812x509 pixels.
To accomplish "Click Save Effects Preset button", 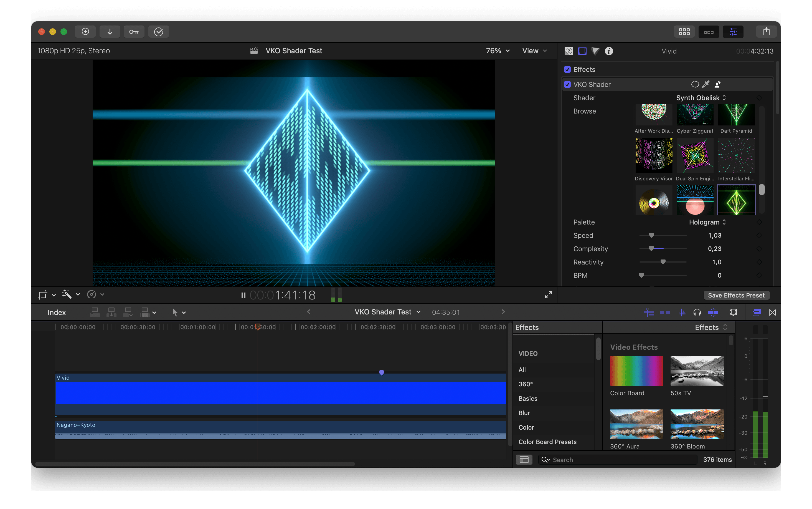I will [x=736, y=295].
